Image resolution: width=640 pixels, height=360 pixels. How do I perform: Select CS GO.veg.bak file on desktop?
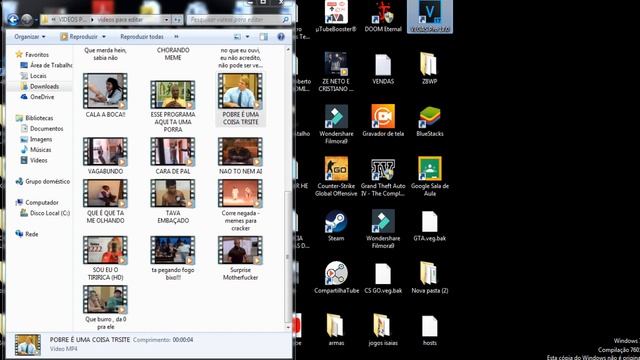(x=383, y=278)
